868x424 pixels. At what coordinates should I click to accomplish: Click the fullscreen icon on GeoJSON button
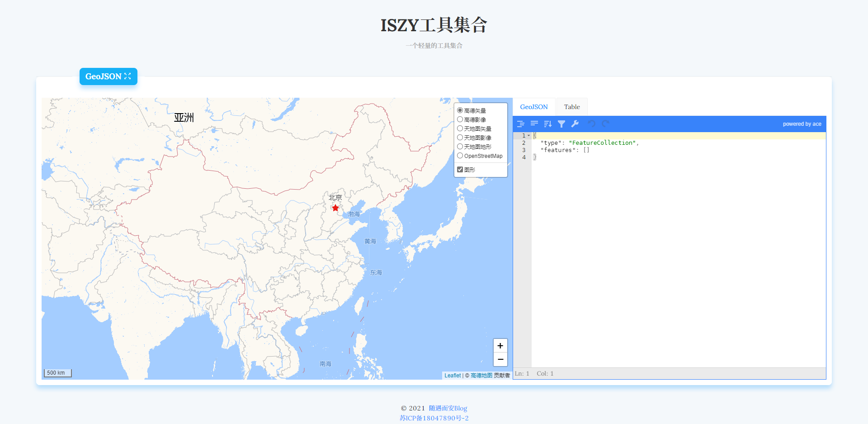tap(128, 76)
